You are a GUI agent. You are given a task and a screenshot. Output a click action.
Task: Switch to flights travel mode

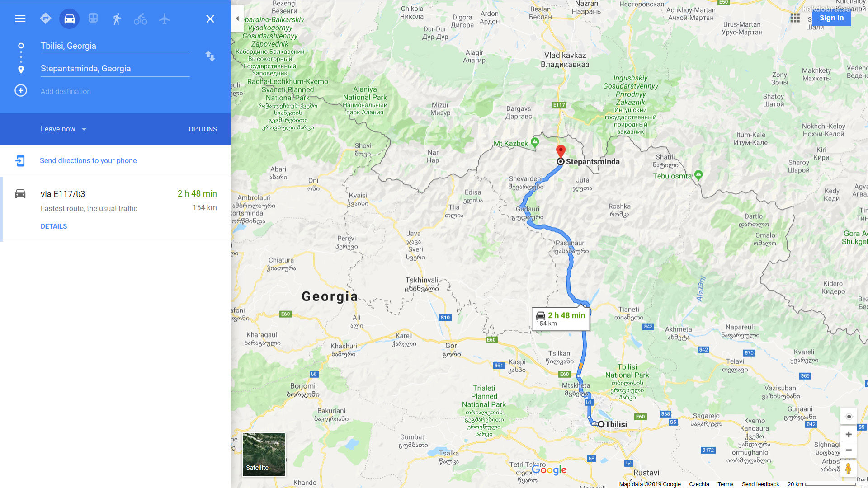click(165, 19)
